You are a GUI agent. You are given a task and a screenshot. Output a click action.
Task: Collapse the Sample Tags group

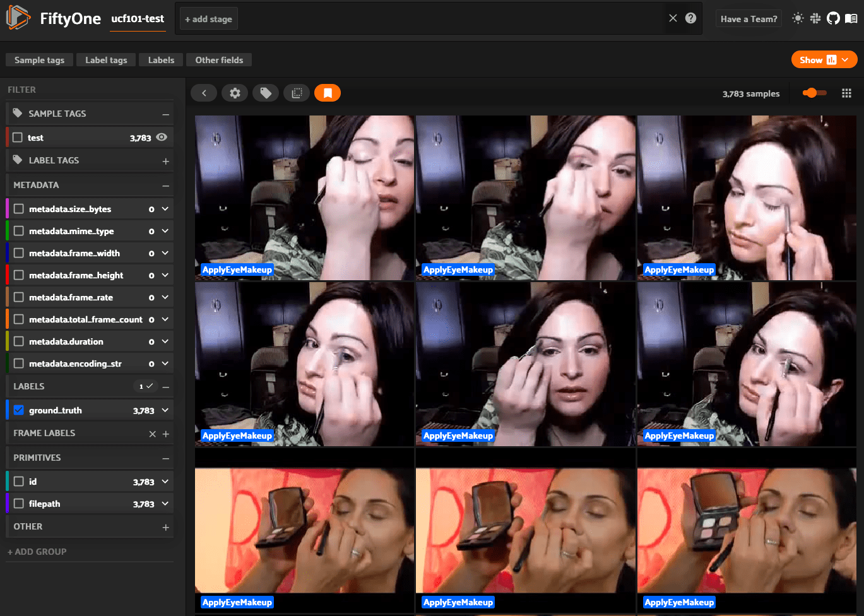tap(166, 114)
